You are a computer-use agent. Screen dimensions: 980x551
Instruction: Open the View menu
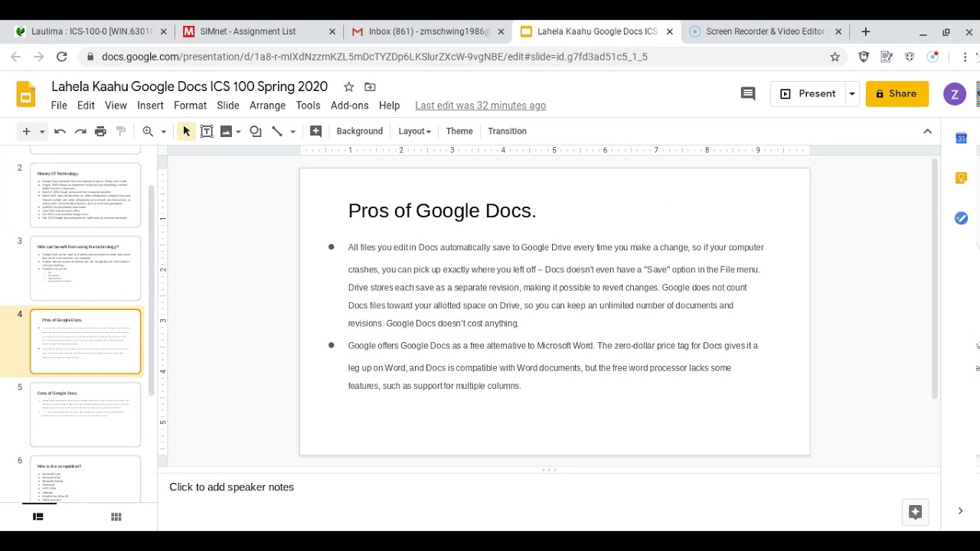[116, 106]
